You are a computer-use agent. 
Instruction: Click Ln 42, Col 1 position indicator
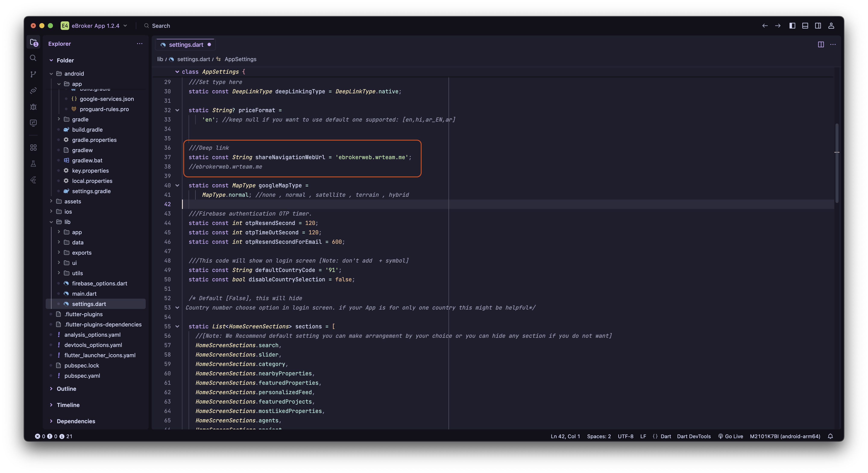pyautogui.click(x=565, y=436)
